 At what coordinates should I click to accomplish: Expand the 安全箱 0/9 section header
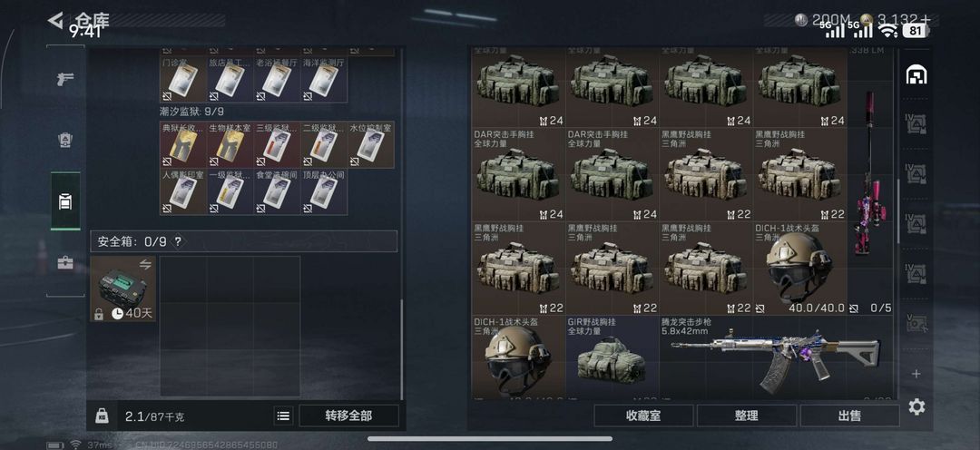244,241
